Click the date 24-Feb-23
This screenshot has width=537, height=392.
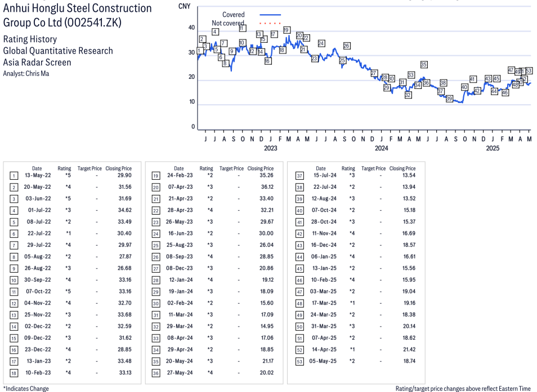(180, 175)
